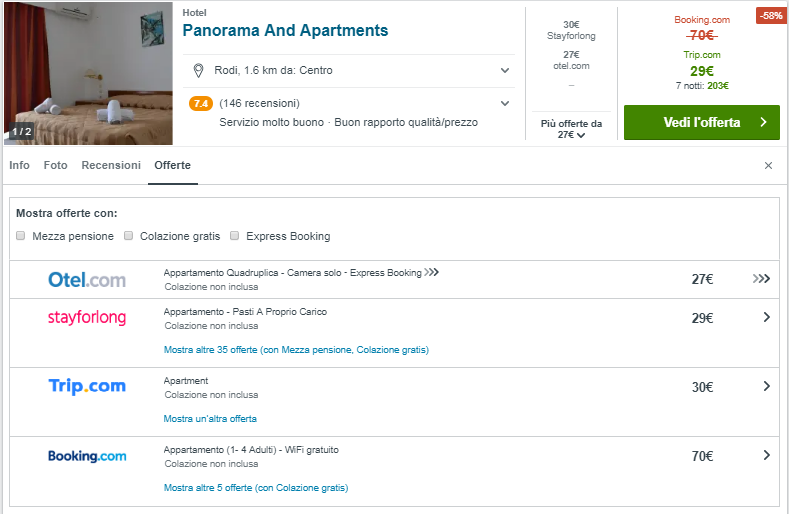Tick the Colazione gratis checkbox
789x514 pixels.
[129, 236]
